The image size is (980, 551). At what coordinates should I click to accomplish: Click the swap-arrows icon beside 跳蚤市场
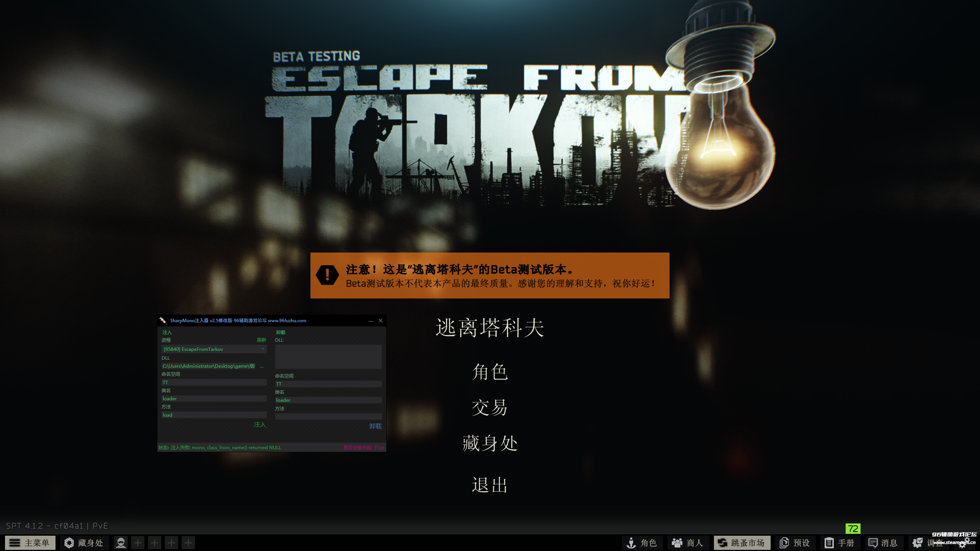(x=722, y=543)
